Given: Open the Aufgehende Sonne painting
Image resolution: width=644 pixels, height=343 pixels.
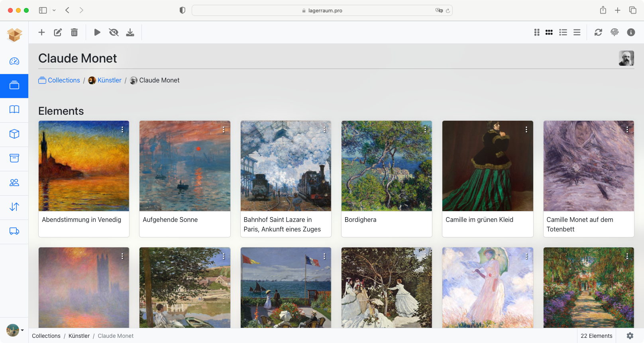Looking at the screenshot, I should point(185,166).
